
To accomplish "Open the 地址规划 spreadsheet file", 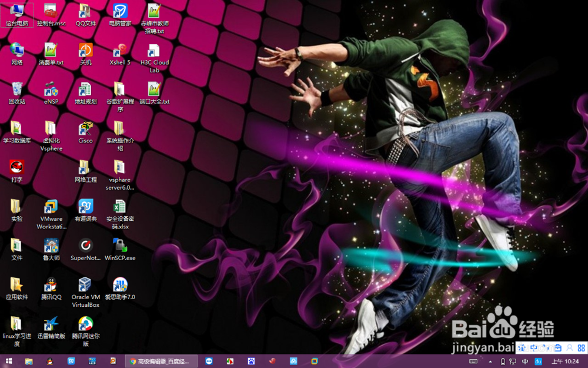I will coord(85,93).
